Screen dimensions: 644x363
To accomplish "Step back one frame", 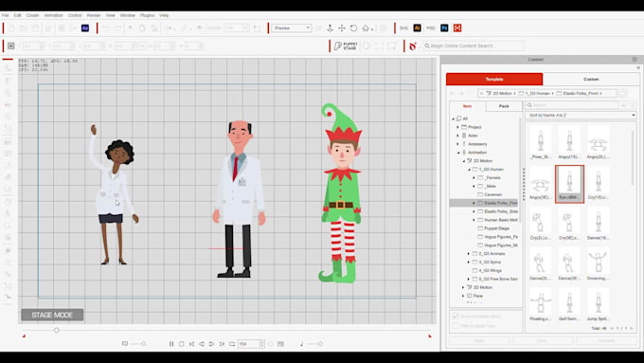I will pyautogui.click(x=202, y=344).
